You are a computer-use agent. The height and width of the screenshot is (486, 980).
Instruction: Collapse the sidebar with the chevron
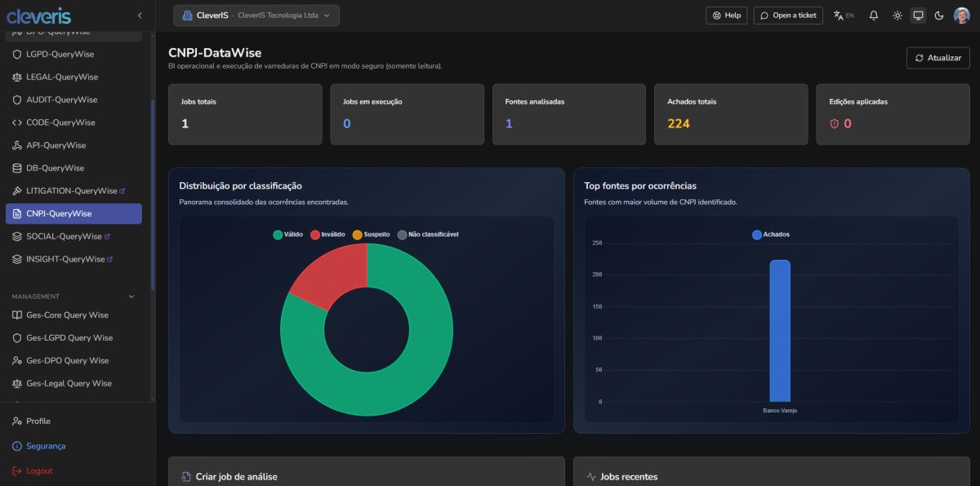[140, 16]
